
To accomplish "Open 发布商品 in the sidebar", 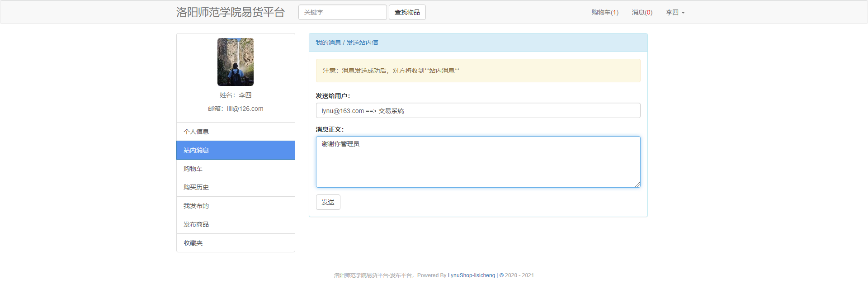I will [x=236, y=224].
